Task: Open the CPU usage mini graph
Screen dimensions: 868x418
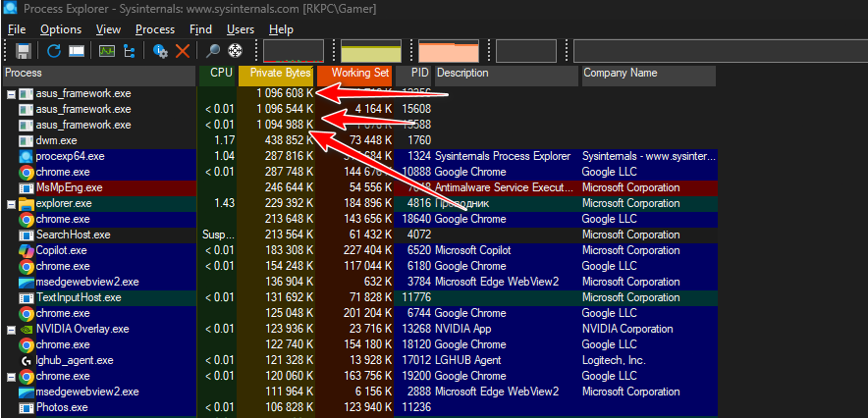Action: [294, 51]
